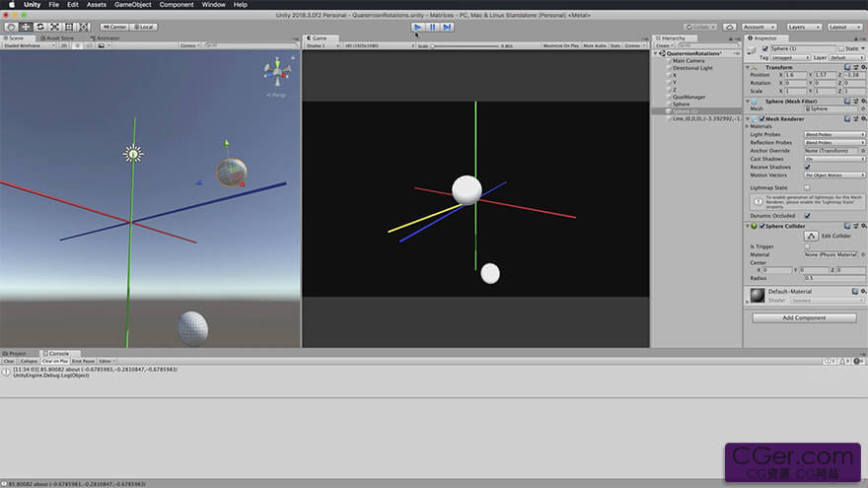Select the Scale tool
868x488 pixels.
click(54, 27)
